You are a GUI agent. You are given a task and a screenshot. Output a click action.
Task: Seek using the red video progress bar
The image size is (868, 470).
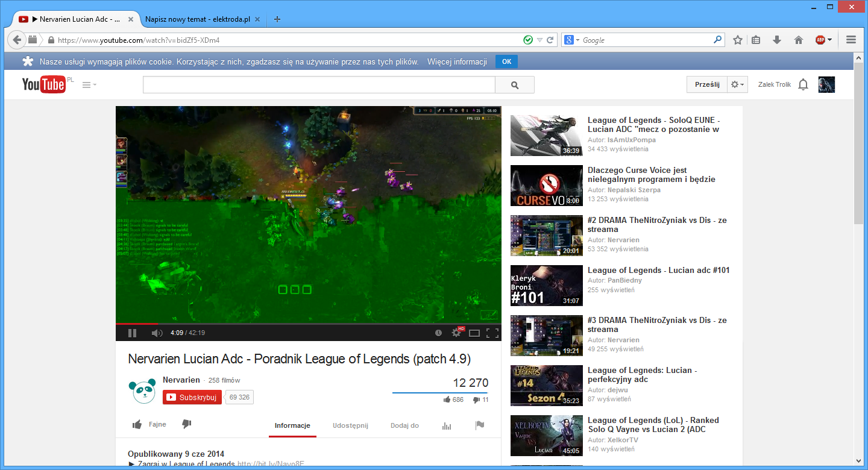coord(309,324)
